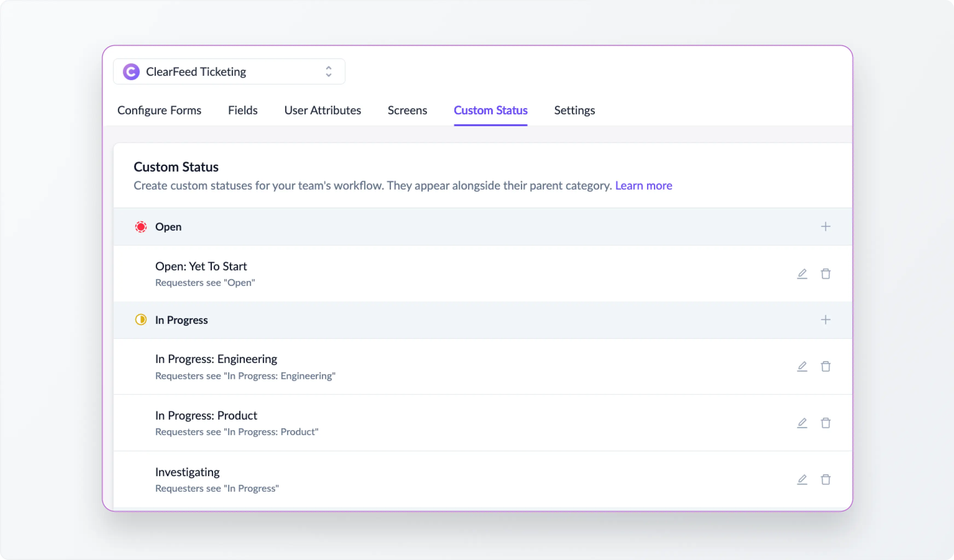Open the Fields tab
This screenshot has height=560, width=954.
[x=243, y=110]
